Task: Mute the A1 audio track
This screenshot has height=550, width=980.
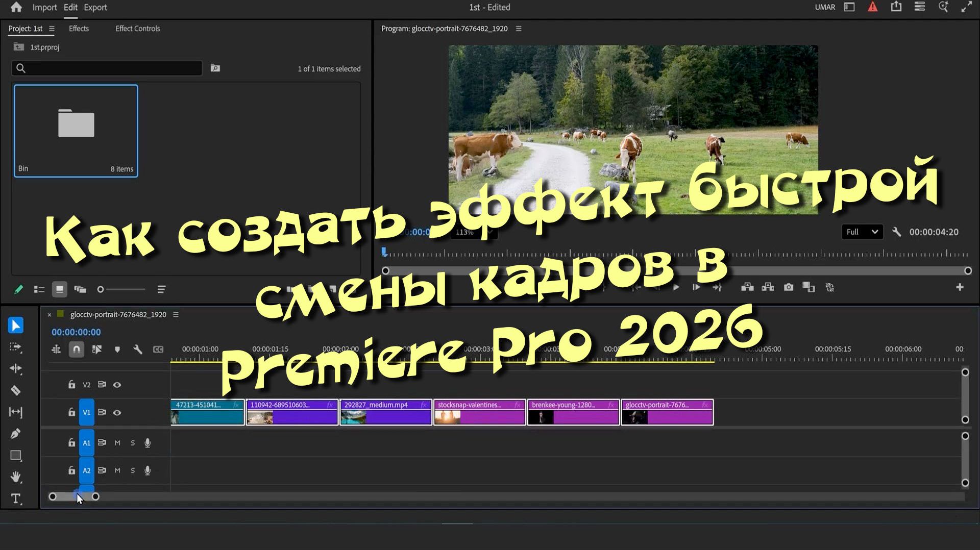Action: [117, 443]
